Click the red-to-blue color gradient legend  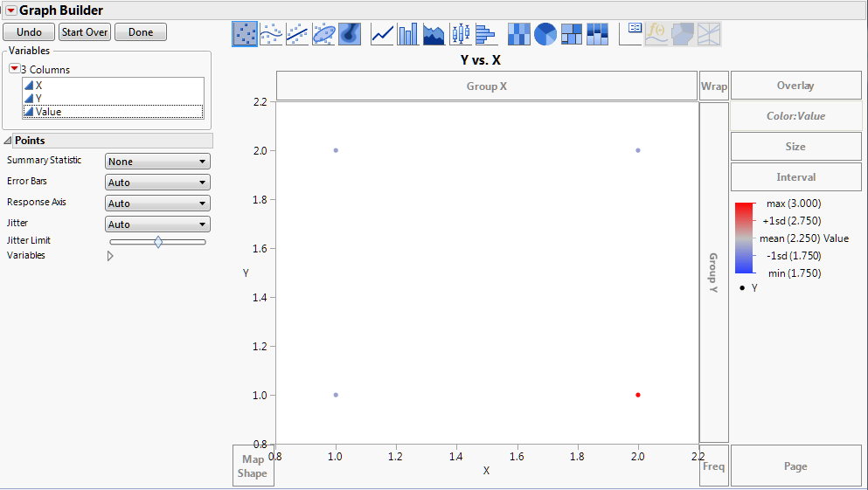[744, 238]
